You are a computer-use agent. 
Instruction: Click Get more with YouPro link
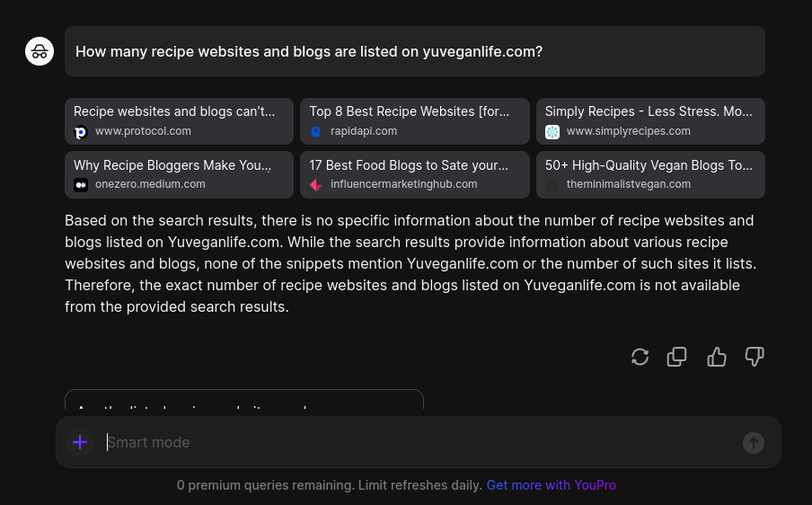click(551, 485)
